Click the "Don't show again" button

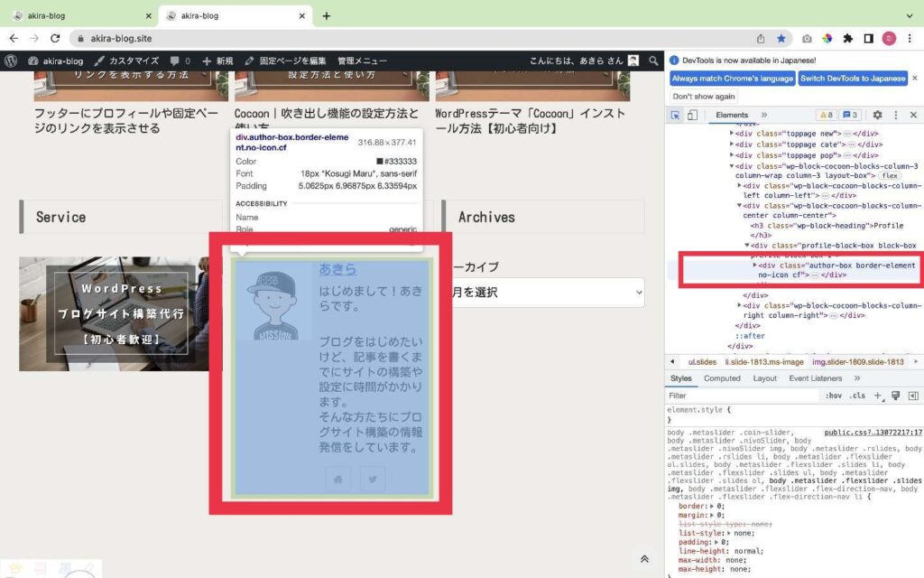tap(704, 96)
